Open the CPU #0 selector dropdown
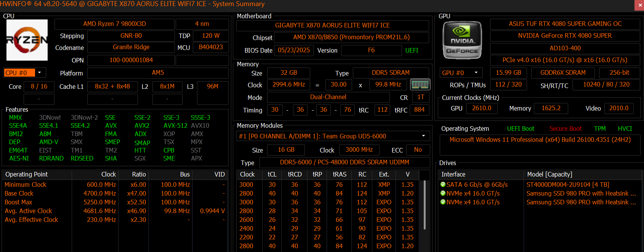Image resolution: width=644 pixels, height=252 pixels. [x=39, y=72]
